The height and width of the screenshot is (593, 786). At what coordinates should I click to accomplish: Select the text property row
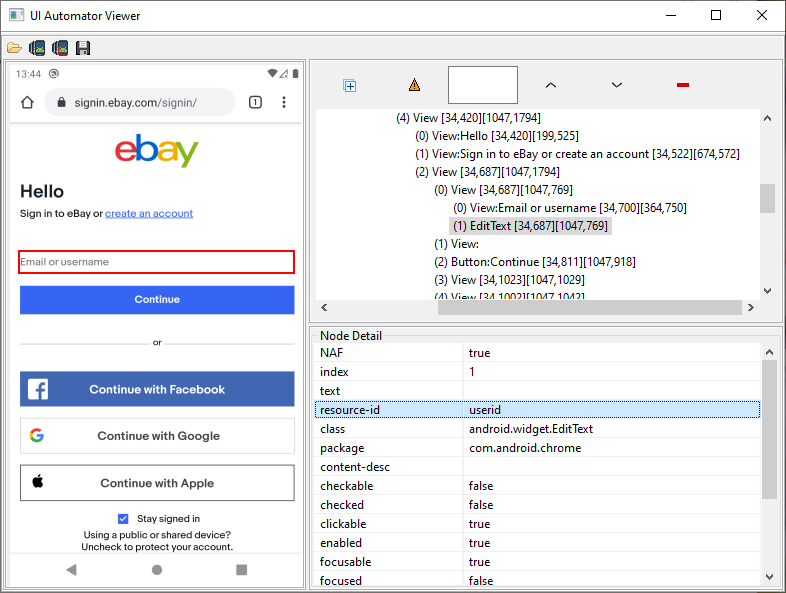[x=537, y=390]
